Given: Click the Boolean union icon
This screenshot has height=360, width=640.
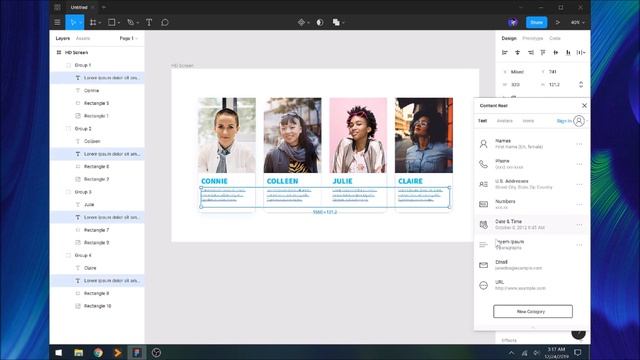Looking at the screenshot, I should (x=336, y=22).
